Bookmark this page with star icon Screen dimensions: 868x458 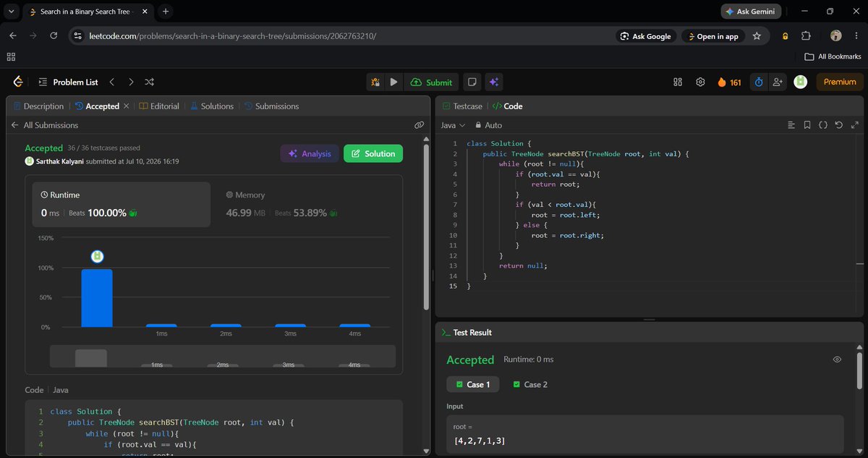click(x=757, y=36)
